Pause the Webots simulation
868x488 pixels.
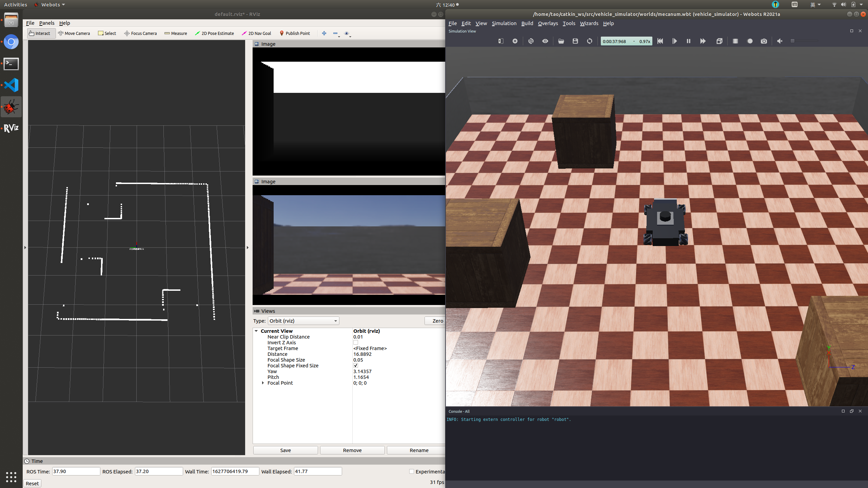[688, 41]
